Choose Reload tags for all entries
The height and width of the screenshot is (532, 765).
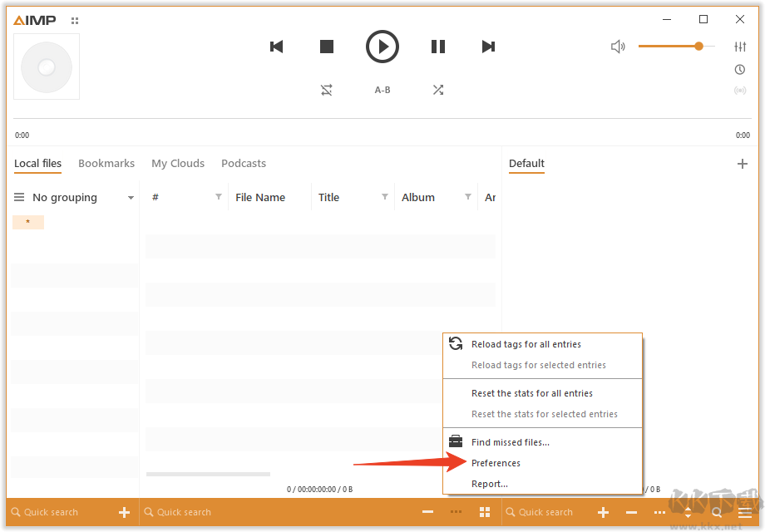[526, 344]
